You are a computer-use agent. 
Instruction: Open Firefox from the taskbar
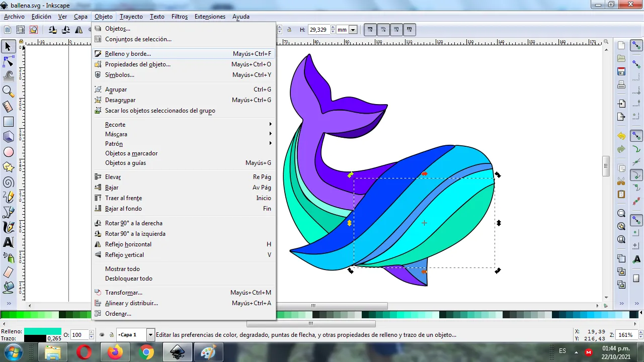(115, 352)
